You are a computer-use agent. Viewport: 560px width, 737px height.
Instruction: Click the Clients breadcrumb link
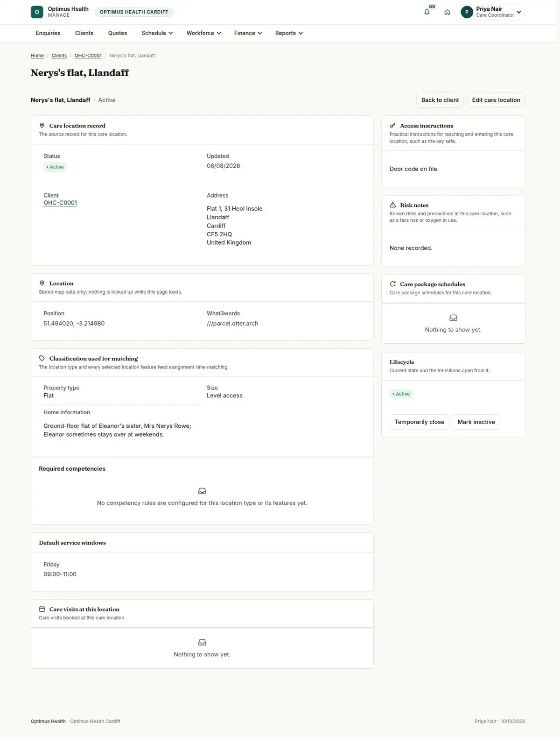click(59, 56)
